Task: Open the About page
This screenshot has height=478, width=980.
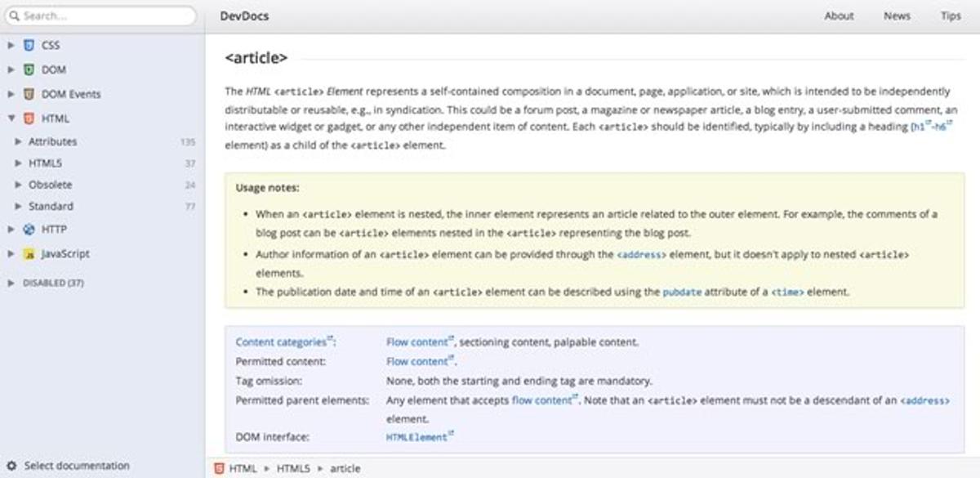Action: (x=839, y=16)
